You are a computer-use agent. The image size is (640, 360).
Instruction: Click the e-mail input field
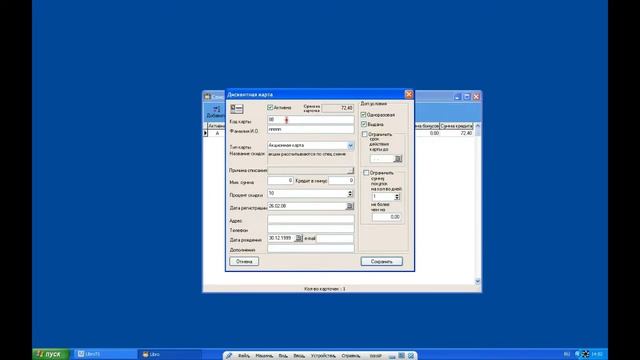tap(335, 238)
